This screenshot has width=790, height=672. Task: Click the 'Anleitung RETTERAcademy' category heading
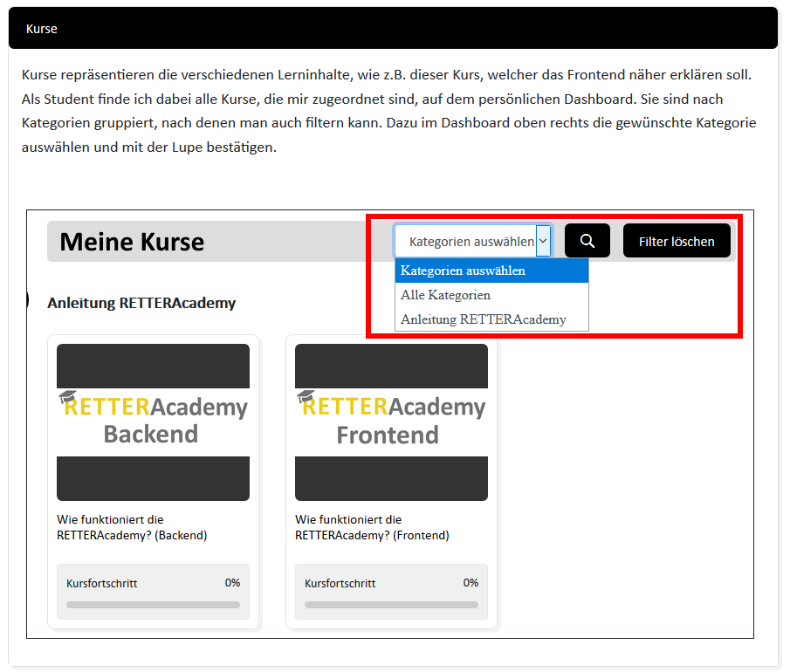(141, 303)
